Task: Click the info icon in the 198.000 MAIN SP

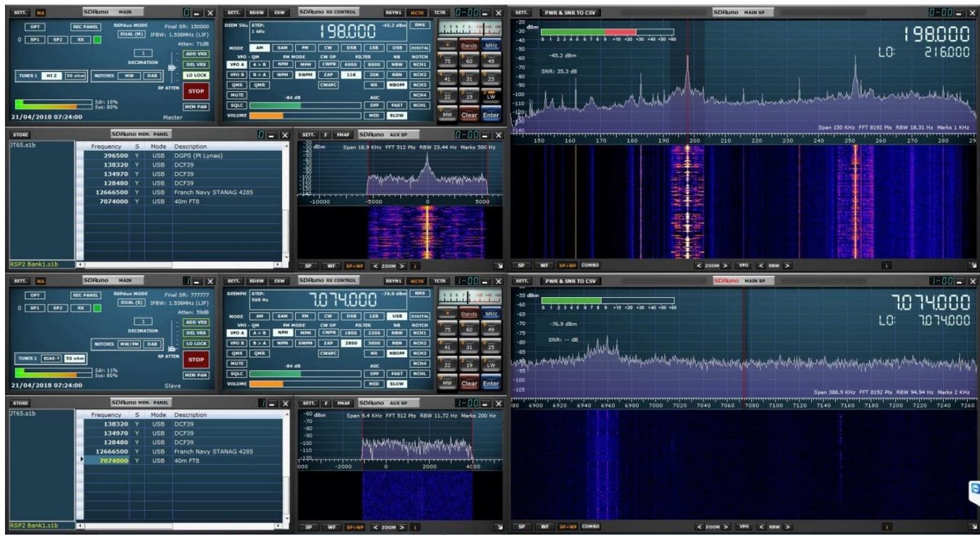Action: click(x=886, y=265)
